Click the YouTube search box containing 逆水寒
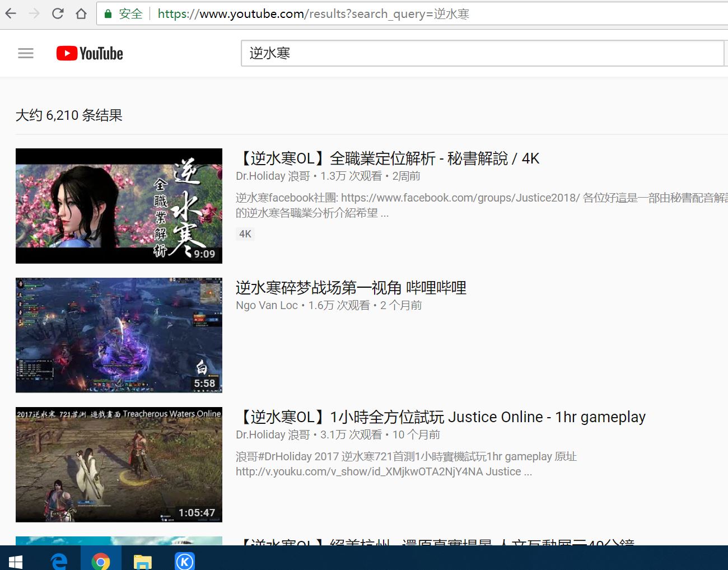728x570 pixels. [x=483, y=53]
